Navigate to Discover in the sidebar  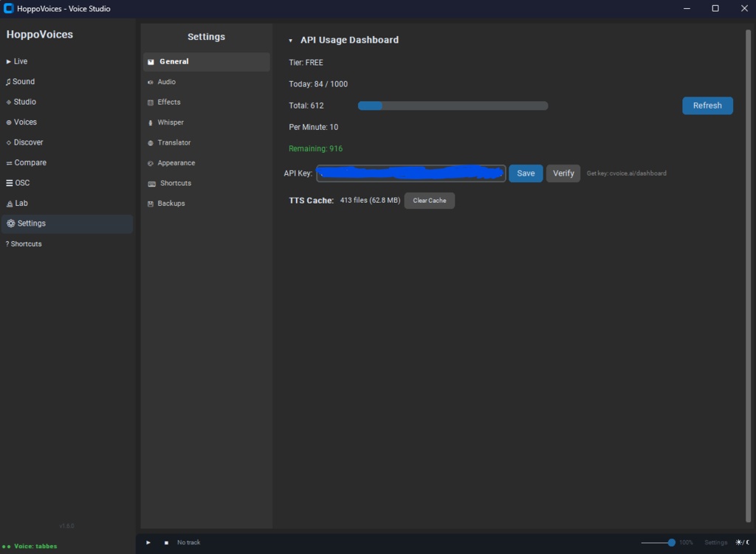tap(67, 142)
